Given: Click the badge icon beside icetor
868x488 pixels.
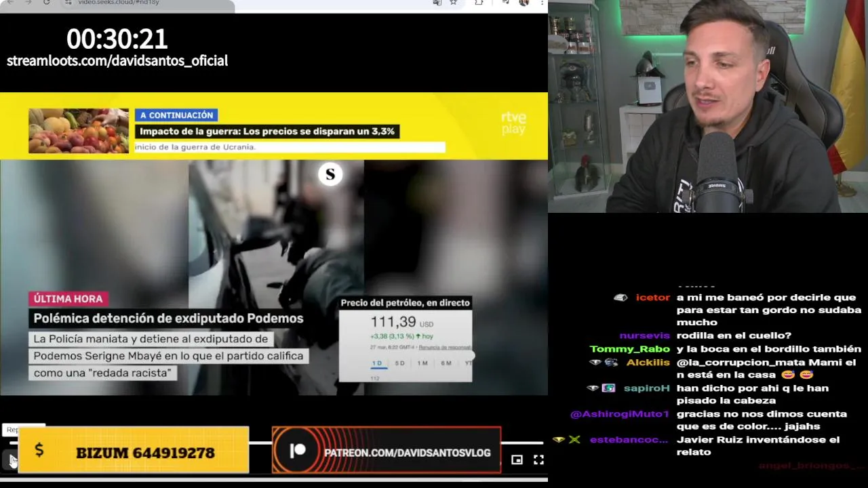Looking at the screenshot, I should coord(620,298).
